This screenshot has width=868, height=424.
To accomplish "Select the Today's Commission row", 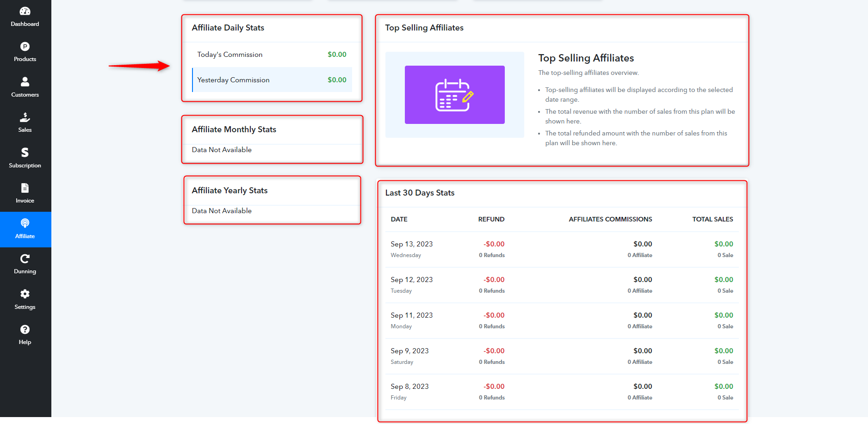I will (x=272, y=55).
